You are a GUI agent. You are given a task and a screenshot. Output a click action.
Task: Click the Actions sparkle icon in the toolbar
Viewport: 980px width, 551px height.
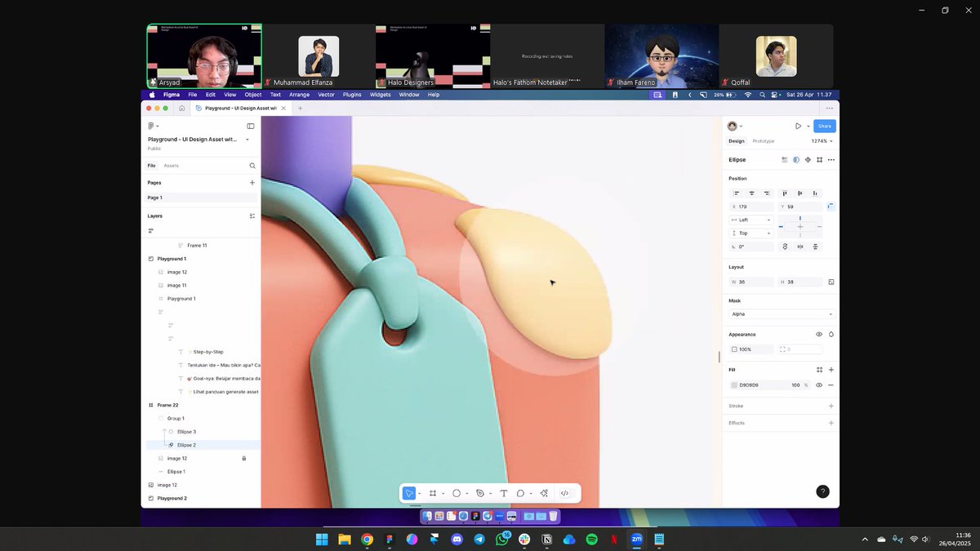point(544,492)
